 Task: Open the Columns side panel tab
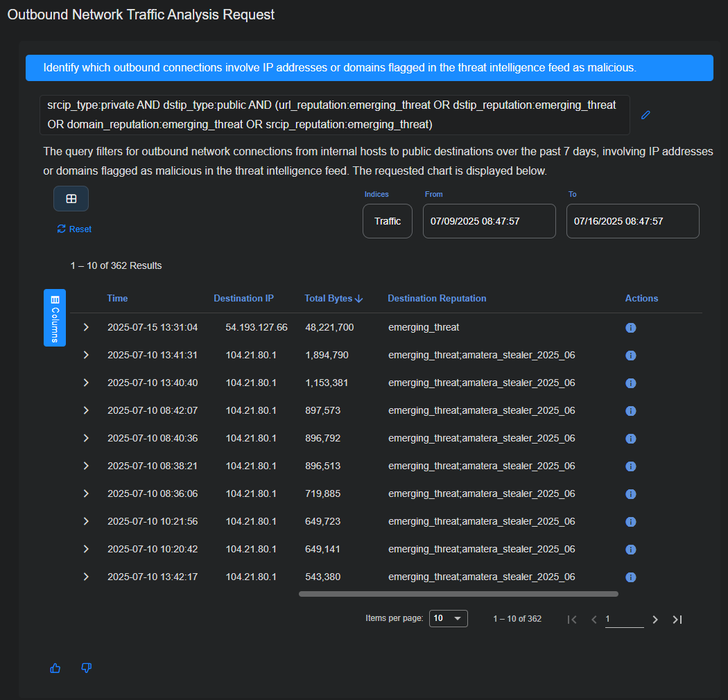(55, 317)
